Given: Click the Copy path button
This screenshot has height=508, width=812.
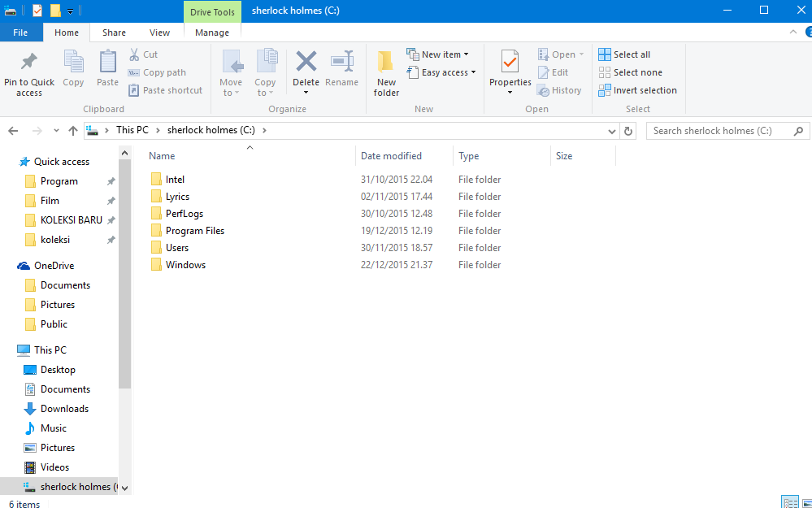Looking at the screenshot, I should 157,72.
